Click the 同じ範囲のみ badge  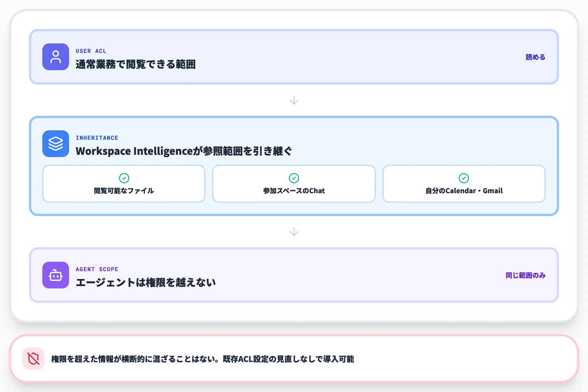(525, 275)
